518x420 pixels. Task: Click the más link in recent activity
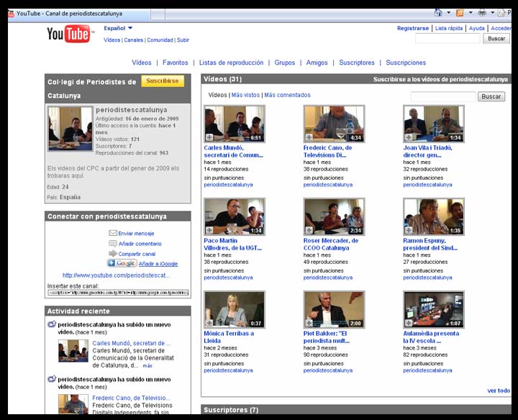(147, 365)
